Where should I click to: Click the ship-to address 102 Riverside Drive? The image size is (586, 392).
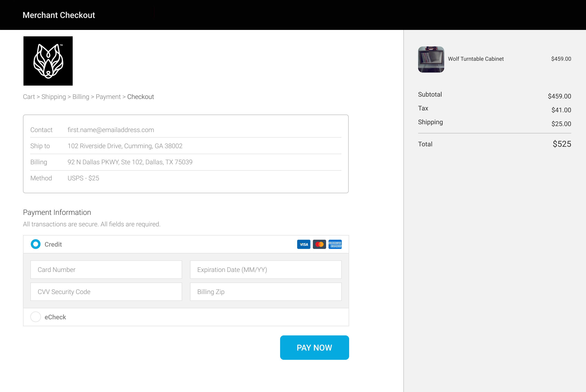[125, 146]
